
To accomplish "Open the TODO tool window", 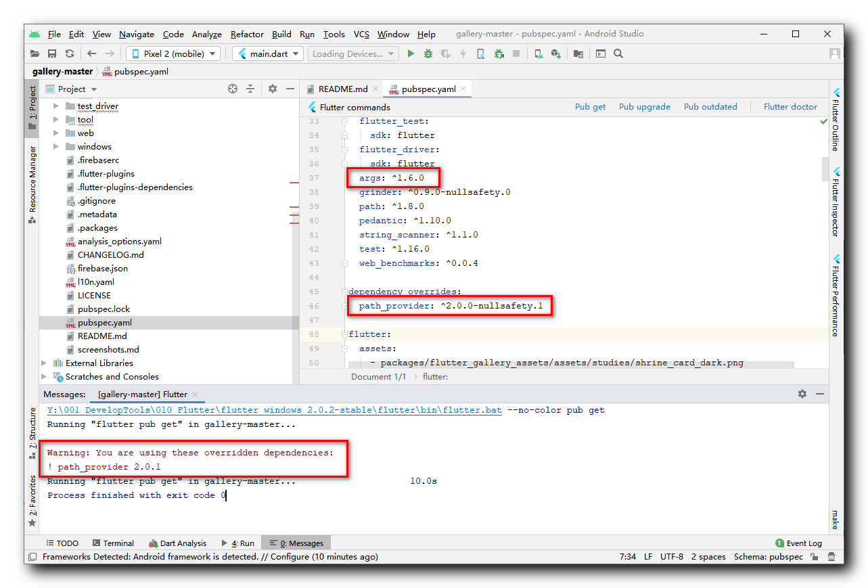I will coord(62,543).
